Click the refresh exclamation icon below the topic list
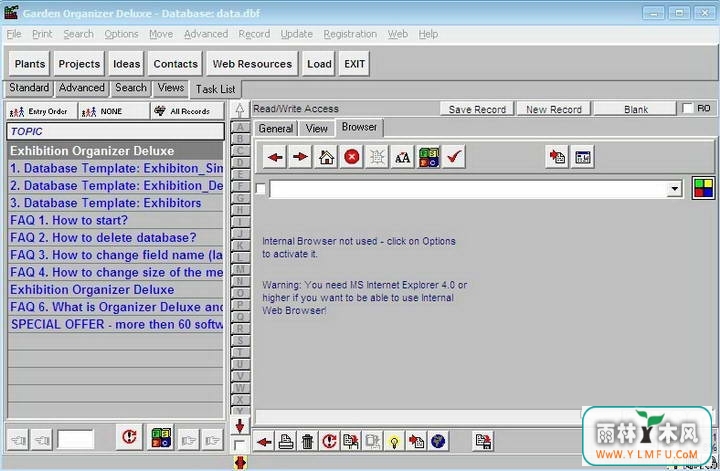Image resolution: width=720 pixels, height=471 pixels. tap(129, 437)
